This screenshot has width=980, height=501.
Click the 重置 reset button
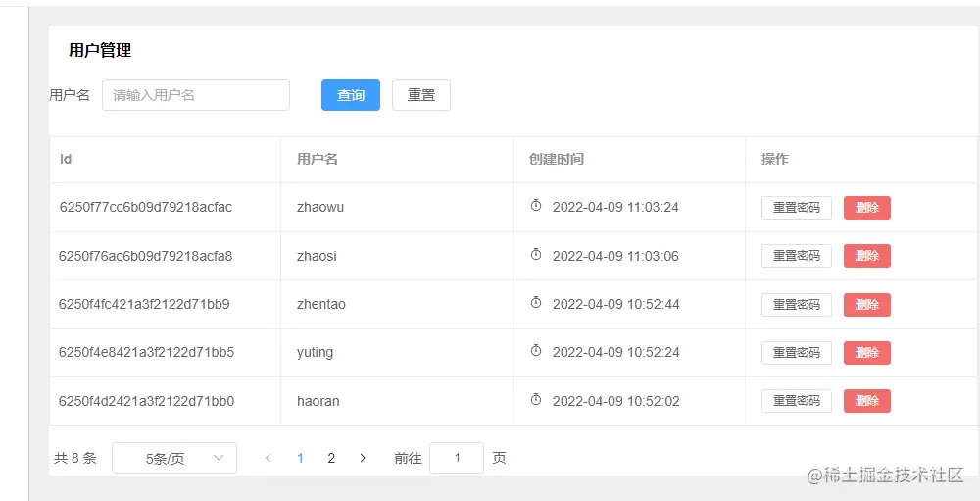click(421, 95)
